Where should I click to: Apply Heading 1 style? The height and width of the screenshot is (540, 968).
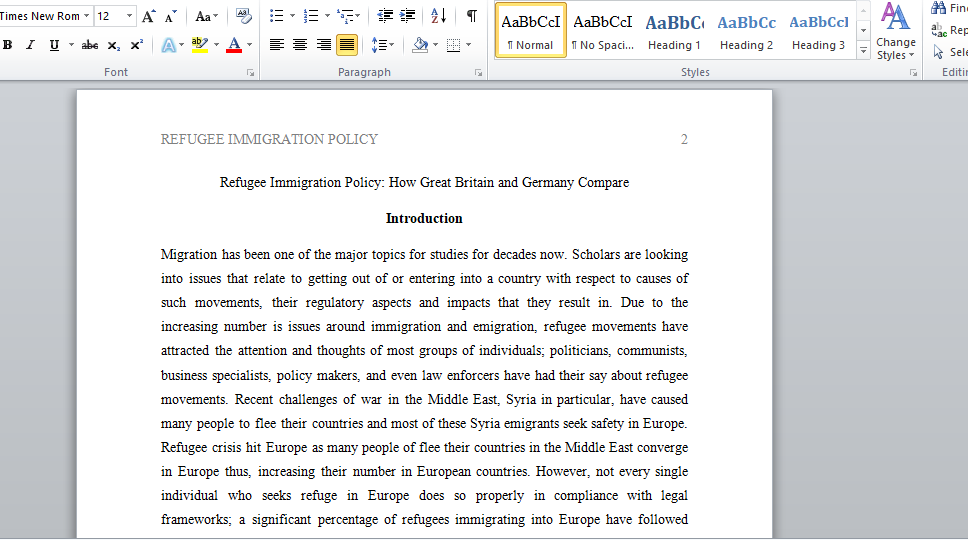674,30
